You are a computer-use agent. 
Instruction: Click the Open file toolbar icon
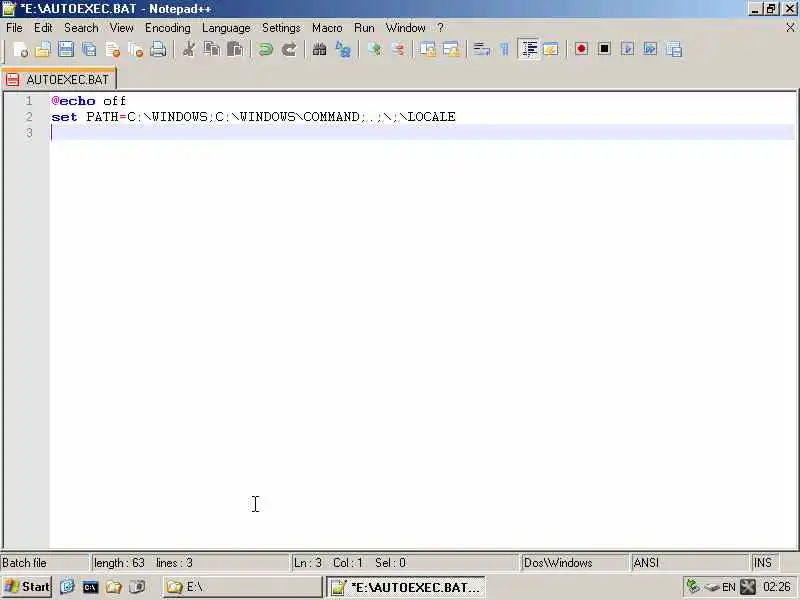pyautogui.click(x=43, y=49)
